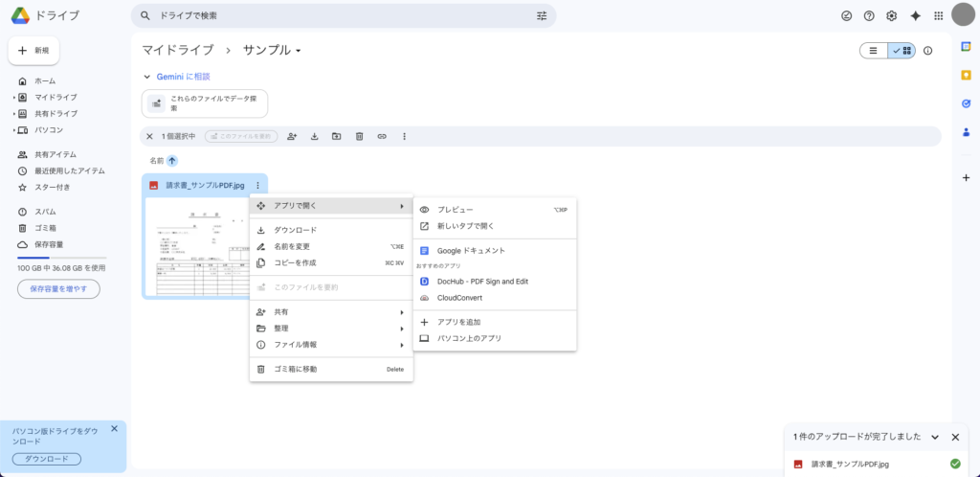
Task: Toggle name sort direction arrow
Action: click(x=172, y=161)
